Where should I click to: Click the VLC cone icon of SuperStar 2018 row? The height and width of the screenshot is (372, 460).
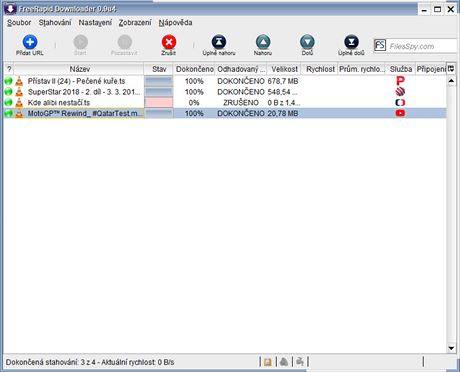[x=20, y=92]
